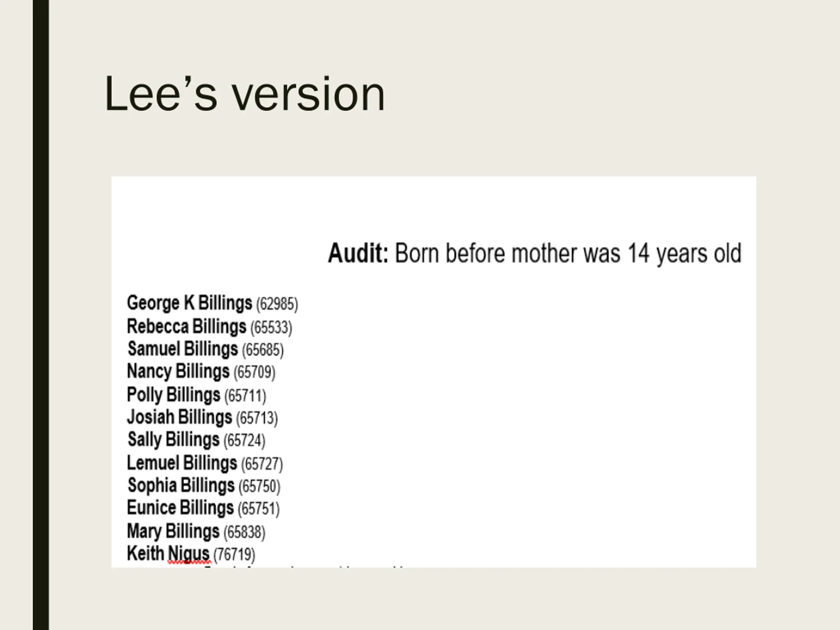Image resolution: width=840 pixels, height=630 pixels.
Task: Click the ID number 76719
Action: pyautogui.click(x=234, y=555)
